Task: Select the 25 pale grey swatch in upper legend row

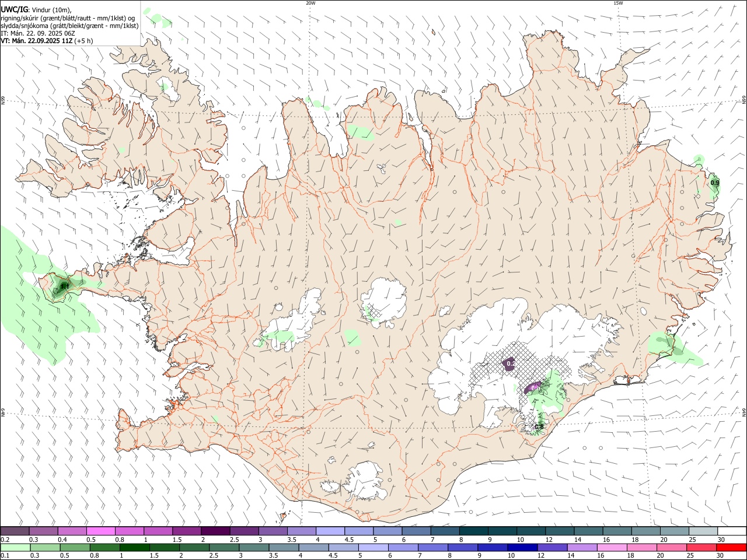Action: click(x=703, y=531)
